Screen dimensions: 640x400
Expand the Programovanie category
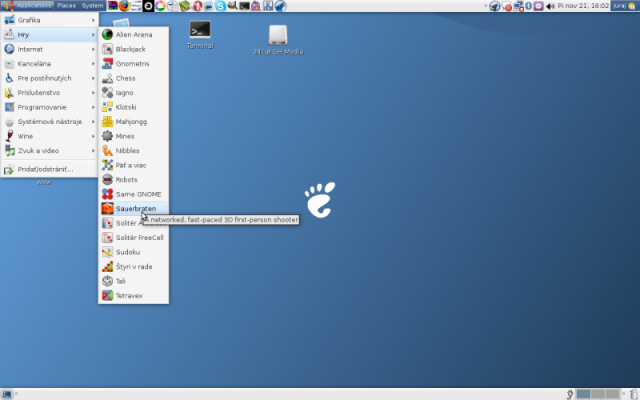pyautogui.click(x=49, y=107)
